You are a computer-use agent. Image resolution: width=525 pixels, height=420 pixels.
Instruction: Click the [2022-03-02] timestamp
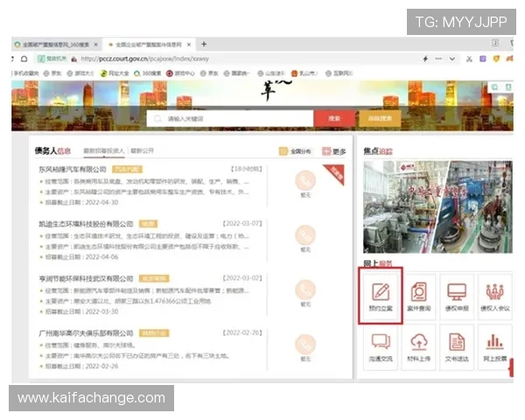(x=242, y=278)
